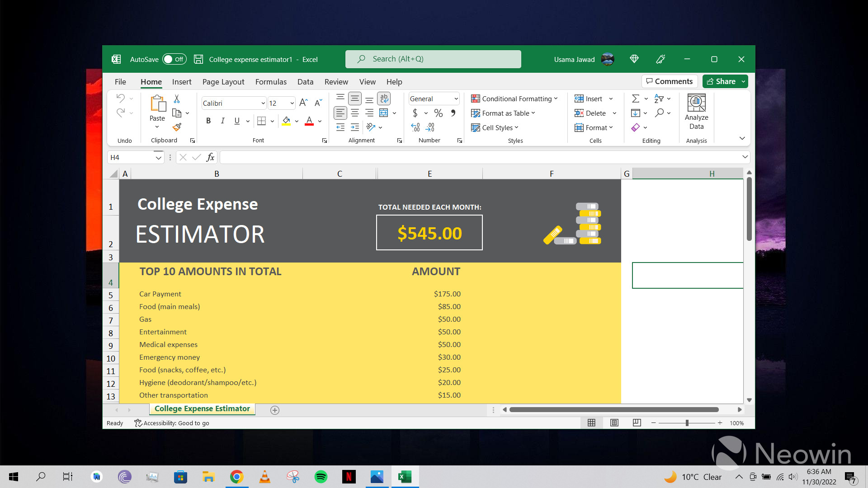Click the Increase Decimal icon
The height and width of the screenshot is (488, 868).
pyautogui.click(x=415, y=128)
